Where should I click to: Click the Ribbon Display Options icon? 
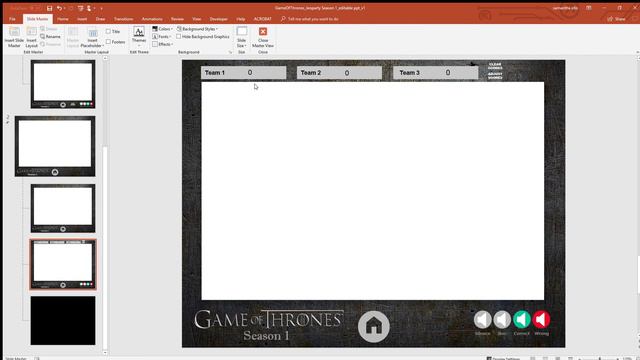pyautogui.click(x=589, y=8)
